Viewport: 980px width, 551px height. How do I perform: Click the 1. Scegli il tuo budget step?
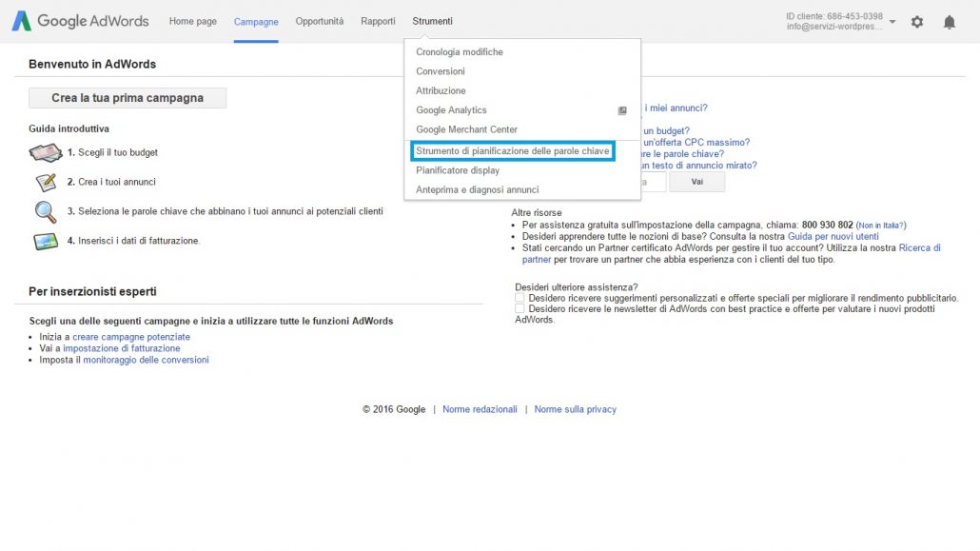pyautogui.click(x=112, y=152)
